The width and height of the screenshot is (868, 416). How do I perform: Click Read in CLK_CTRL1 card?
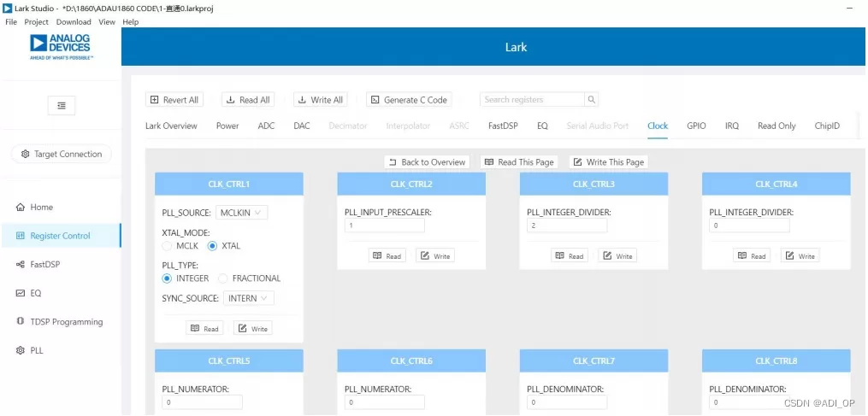point(204,329)
